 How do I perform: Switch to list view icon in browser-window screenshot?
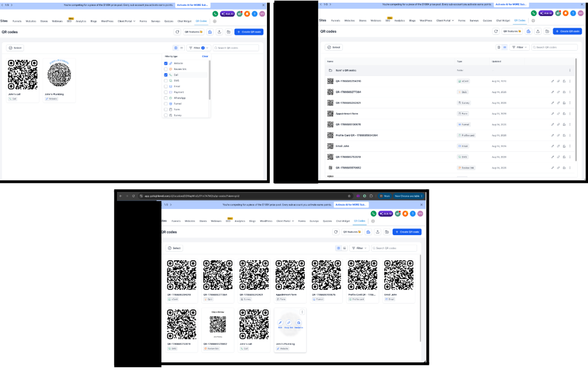(344, 248)
